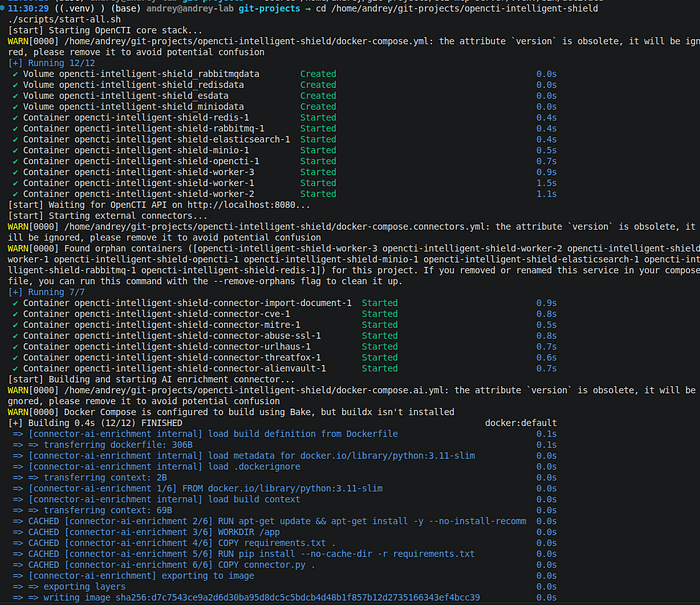Click the 1.5s duration for worker-1
700x605 pixels.
point(546,183)
